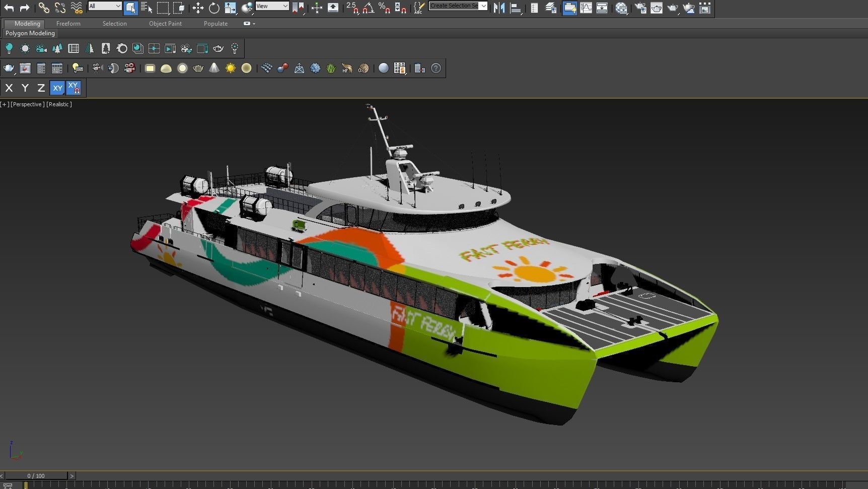This screenshot has width=868, height=489.
Task: Activate the Select and Move tool
Action: click(198, 8)
